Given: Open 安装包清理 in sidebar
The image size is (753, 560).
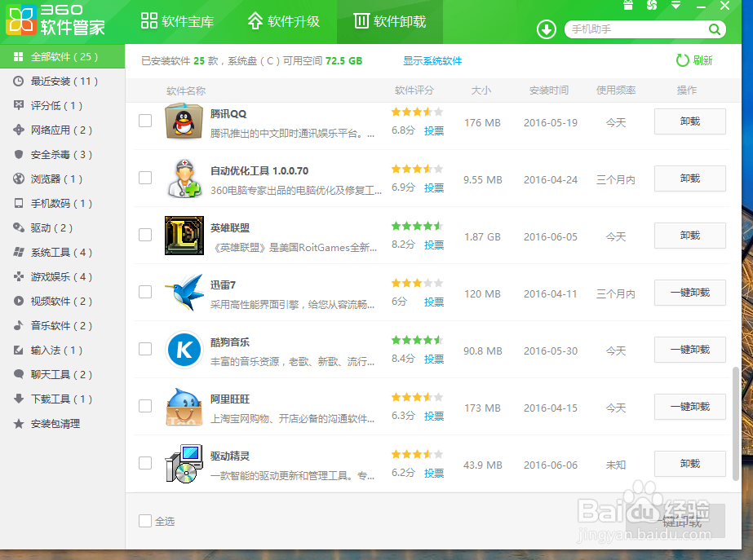Looking at the screenshot, I should tap(63, 424).
